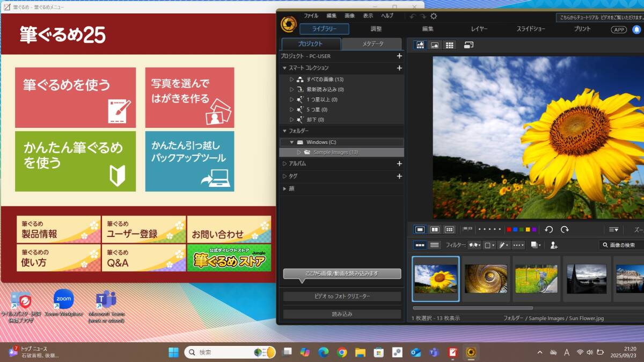Switch to viewer and browser view mode icon

(420, 45)
